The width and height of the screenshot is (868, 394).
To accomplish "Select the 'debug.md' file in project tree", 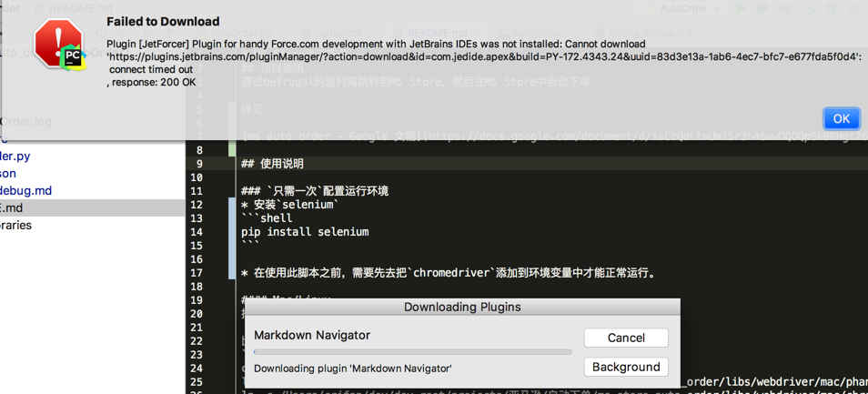I will pyautogui.click(x=25, y=190).
